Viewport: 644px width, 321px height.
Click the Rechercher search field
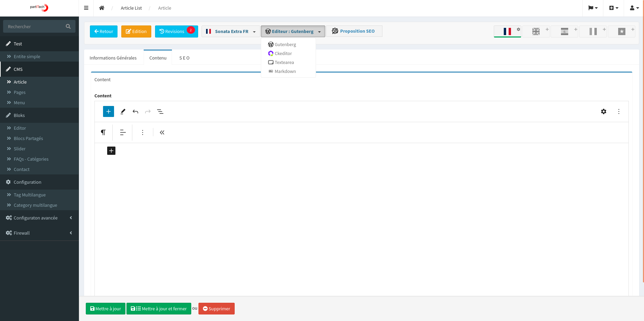pos(34,26)
